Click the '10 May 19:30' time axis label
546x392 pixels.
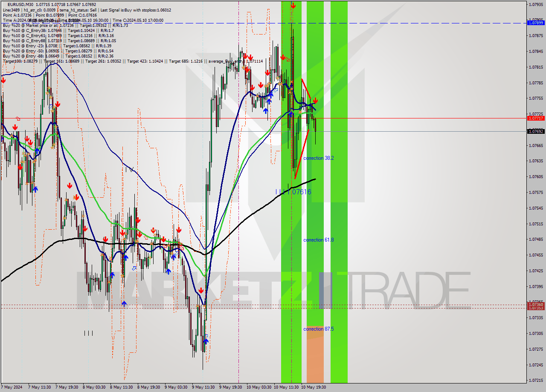[x=314, y=387]
